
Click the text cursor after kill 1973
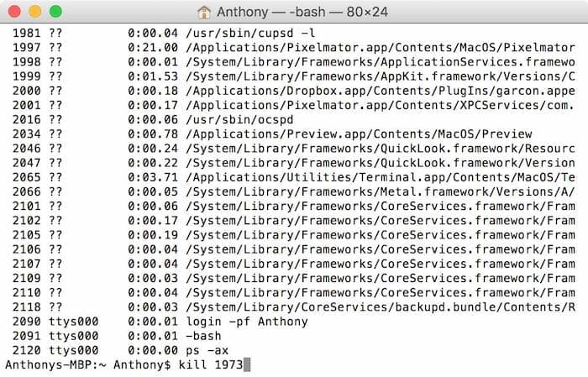tap(247, 364)
